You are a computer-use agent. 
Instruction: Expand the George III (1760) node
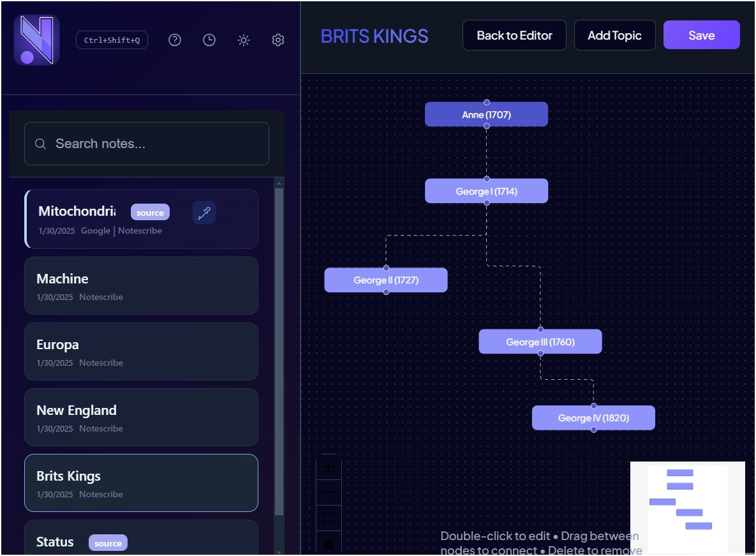[x=540, y=342]
